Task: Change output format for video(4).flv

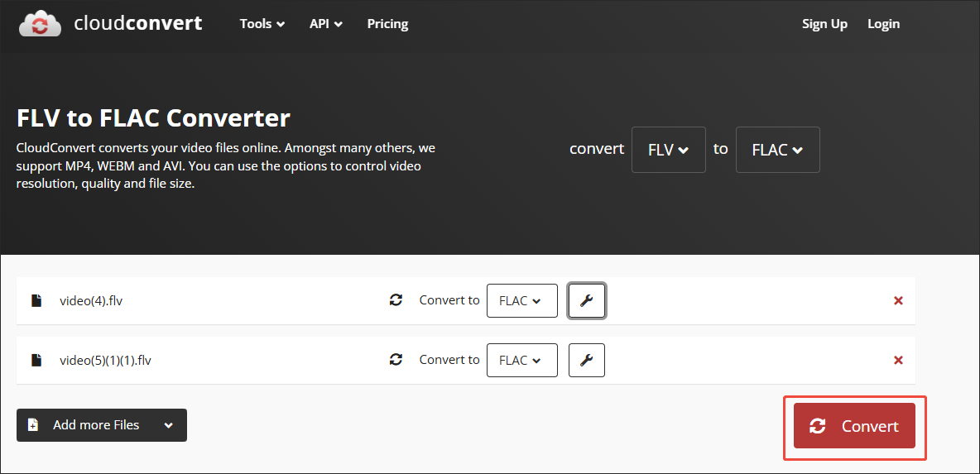Action: click(x=522, y=300)
